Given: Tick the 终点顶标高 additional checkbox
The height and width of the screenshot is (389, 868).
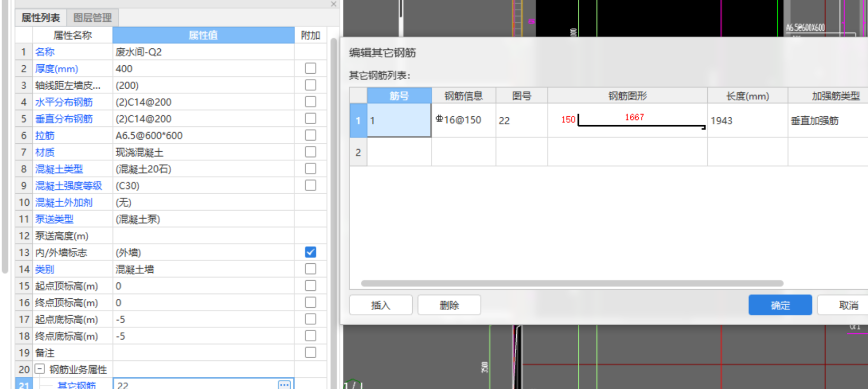Looking at the screenshot, I should click(x=310, y=302).
